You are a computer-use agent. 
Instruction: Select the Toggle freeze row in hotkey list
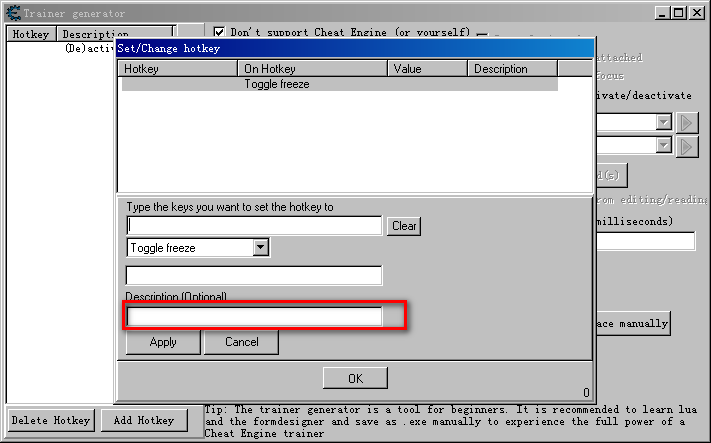(x=338, y=85)
